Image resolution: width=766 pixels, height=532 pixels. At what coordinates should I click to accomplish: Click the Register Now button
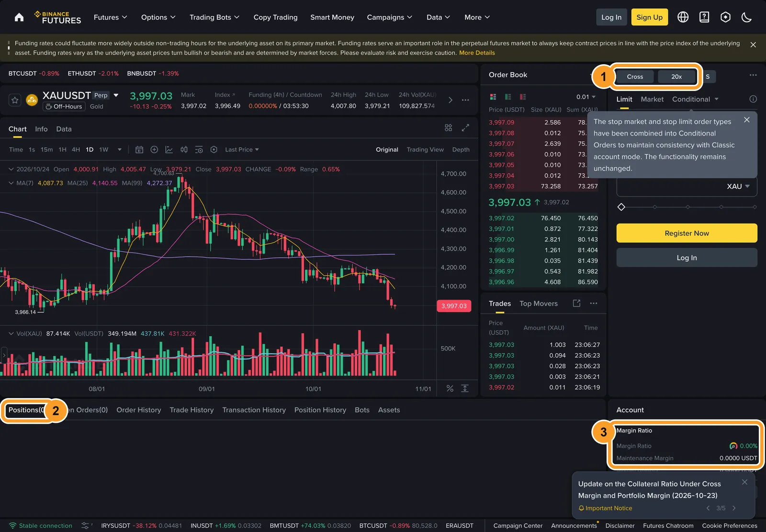[687, 233]
